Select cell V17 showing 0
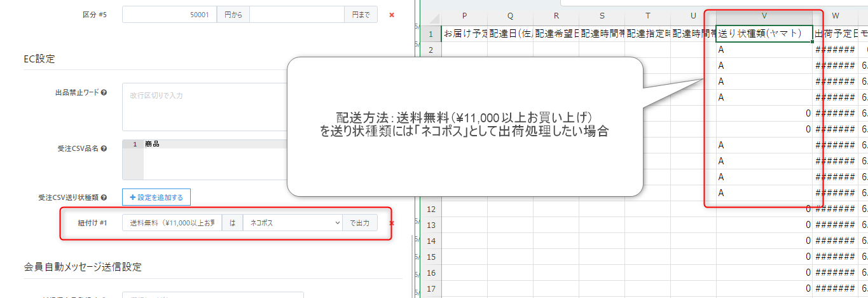 (764, 288)
